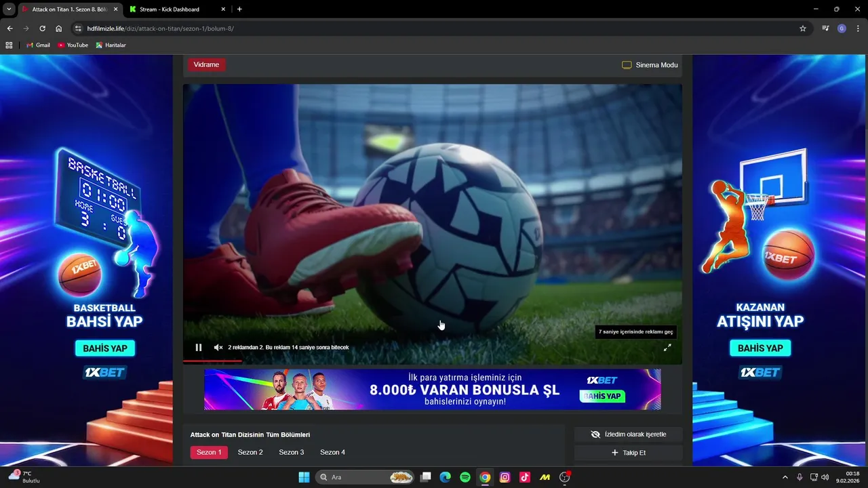Screen dimensions: 868x488
Task: Open the Chrome apps grid shortcut
Action: (9, 45)
